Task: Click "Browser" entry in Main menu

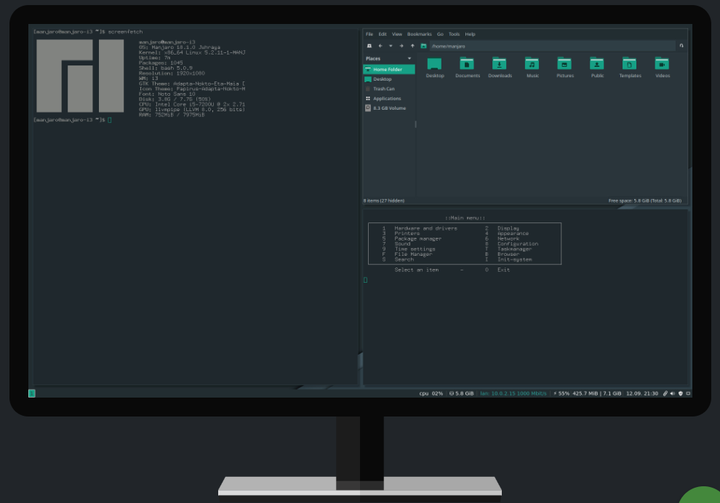Action: 508,254
